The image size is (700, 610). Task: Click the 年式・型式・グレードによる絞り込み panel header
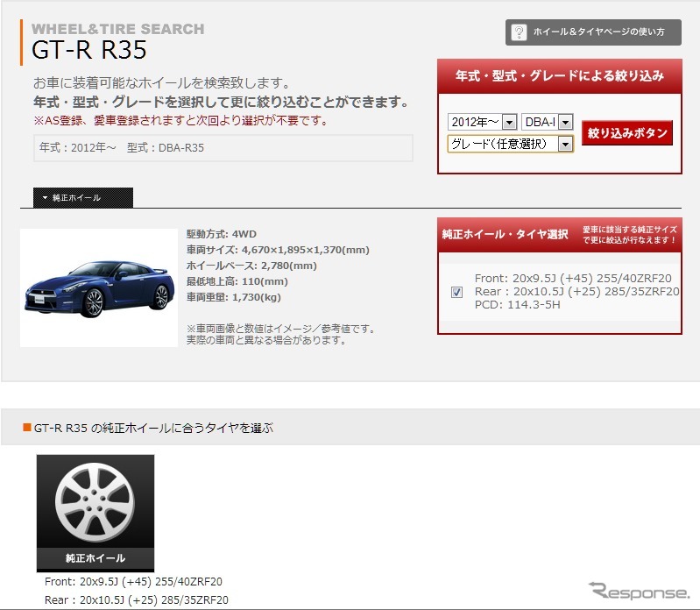point(559,76)
